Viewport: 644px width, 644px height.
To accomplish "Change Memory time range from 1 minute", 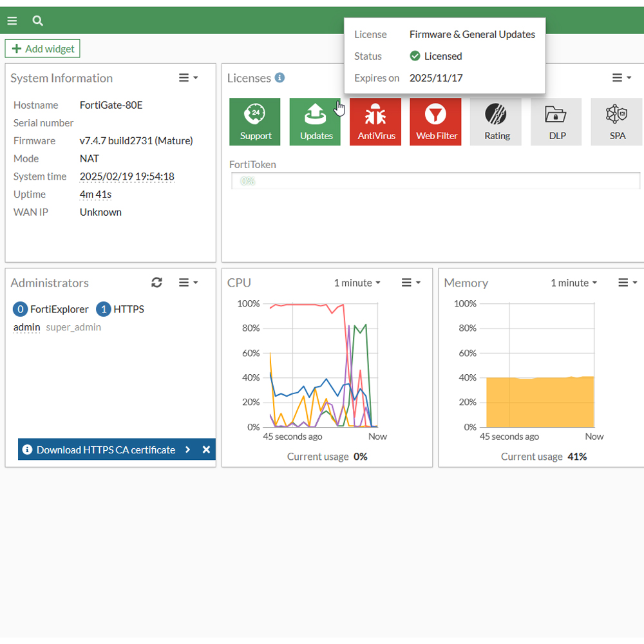I will tap(574, 283).
